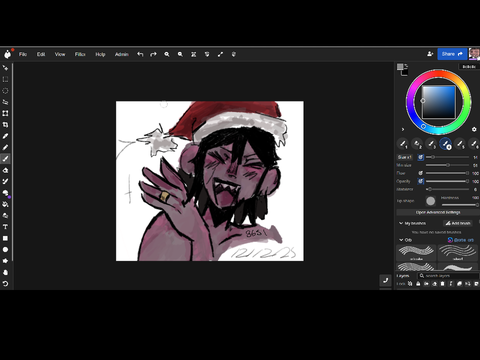Select the crop tool
The image size is (480, 360).
coord(5,125)
